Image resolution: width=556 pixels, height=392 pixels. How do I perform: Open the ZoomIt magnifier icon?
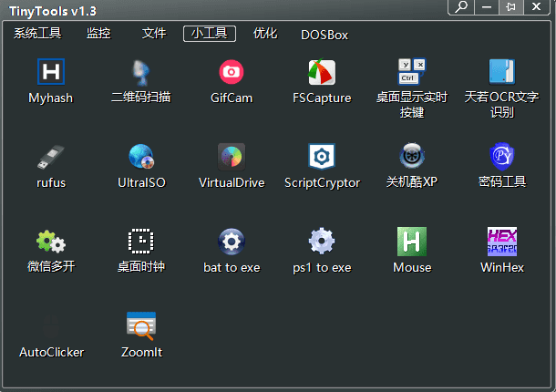(141, 326)
